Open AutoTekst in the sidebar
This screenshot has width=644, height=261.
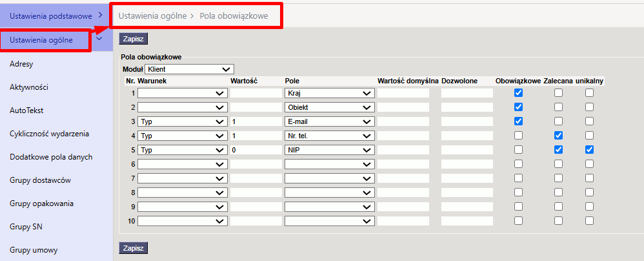coord(26,110)
